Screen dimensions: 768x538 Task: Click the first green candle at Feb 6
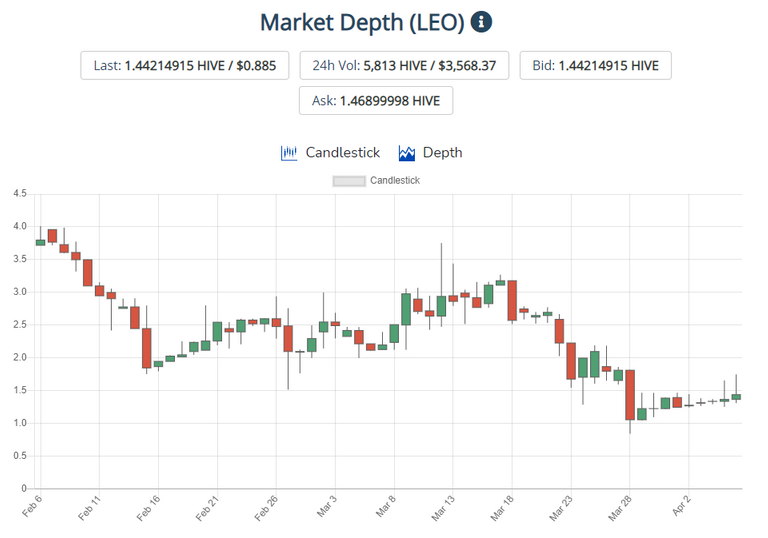pos(40,243)
